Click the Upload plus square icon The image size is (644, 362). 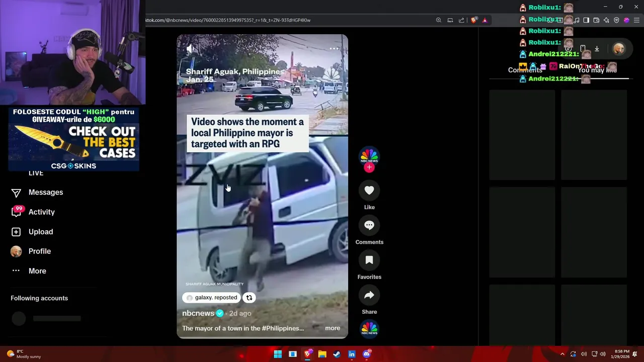(16, 232)
